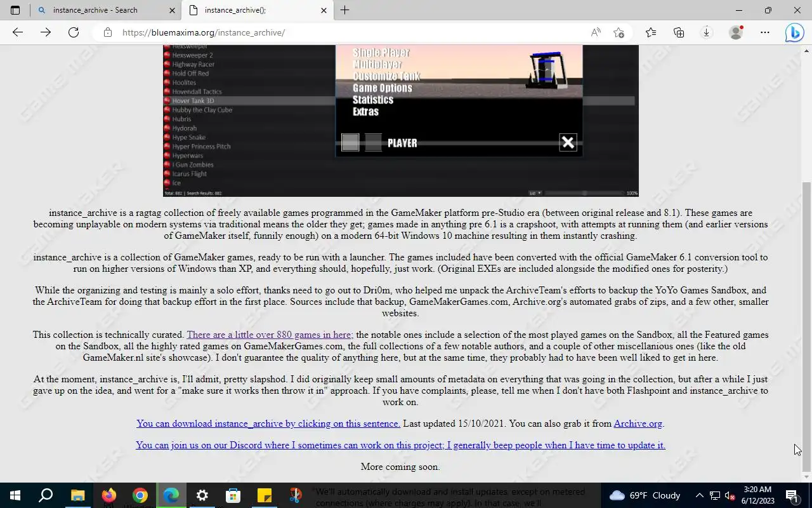Add this page to favorites

tap(619, 32)
